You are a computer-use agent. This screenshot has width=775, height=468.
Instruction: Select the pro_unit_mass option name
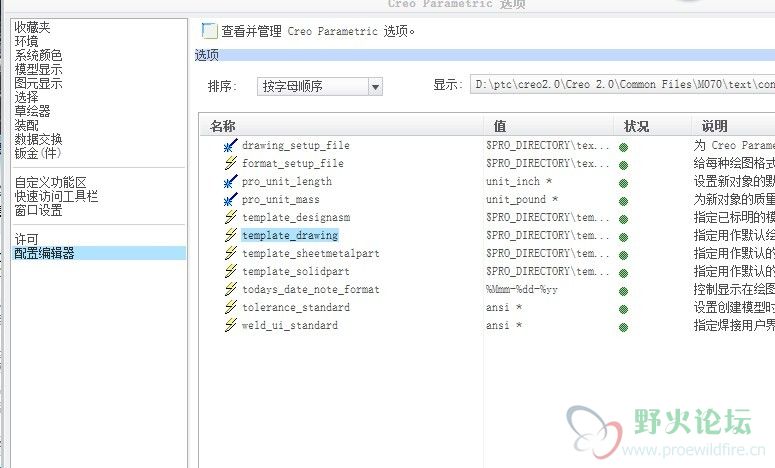pyautogui.click(x=280, y=199)
